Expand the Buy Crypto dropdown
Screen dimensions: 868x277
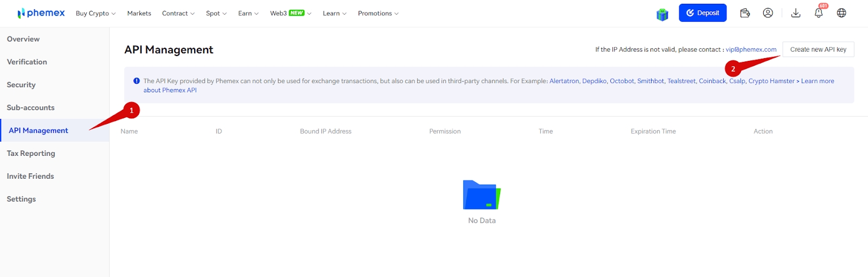tap(95, 14)
